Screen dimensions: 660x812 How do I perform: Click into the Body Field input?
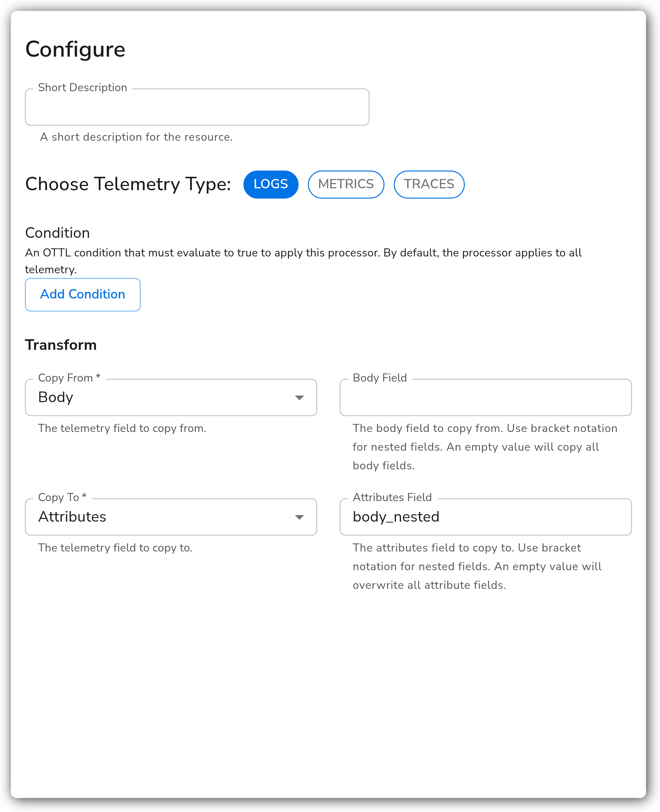[x=485, y=397]
